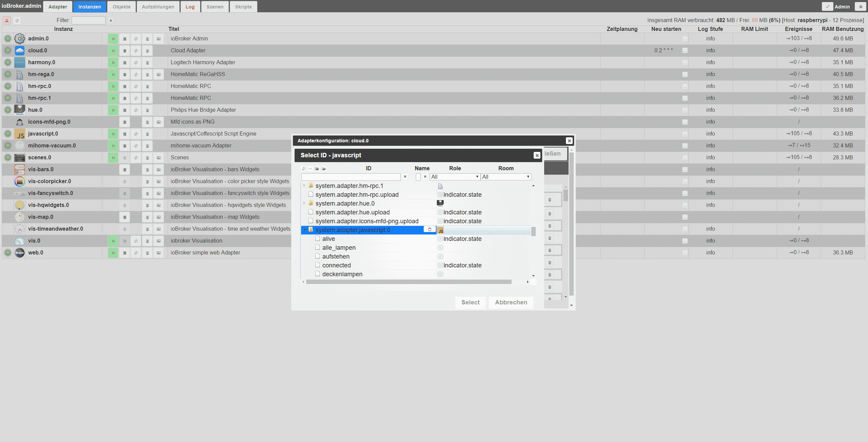Restart the hue.0 instance
Screen dimensions: 868x442
136,110
